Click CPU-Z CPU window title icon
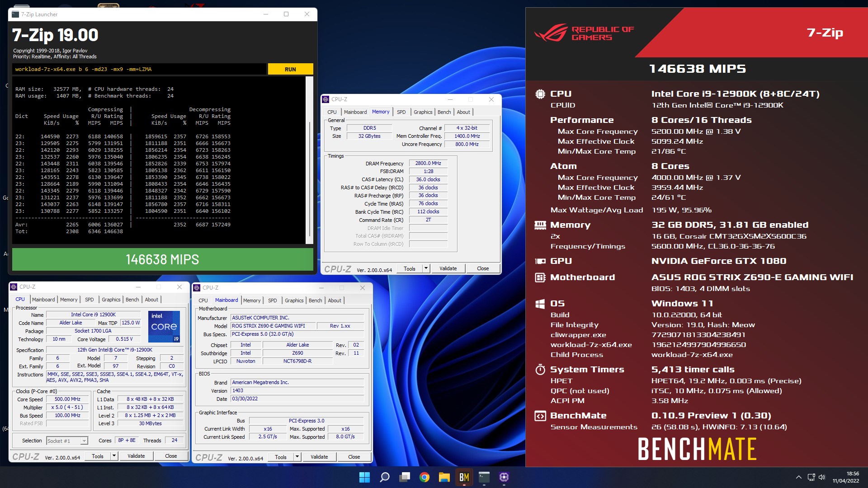Image resolution: width=868 pixels, height=488 pixels. (x=14, y=287)
